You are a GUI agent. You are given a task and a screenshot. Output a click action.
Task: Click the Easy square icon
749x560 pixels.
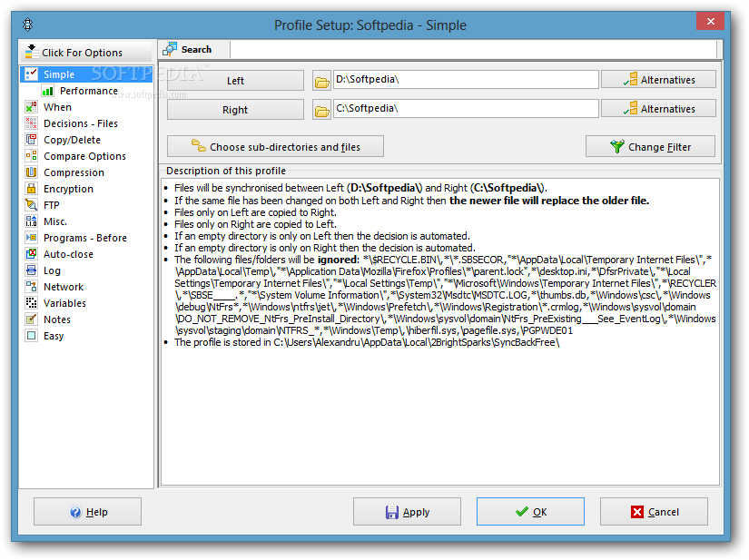pyautogui.click(x=31, y=336)
